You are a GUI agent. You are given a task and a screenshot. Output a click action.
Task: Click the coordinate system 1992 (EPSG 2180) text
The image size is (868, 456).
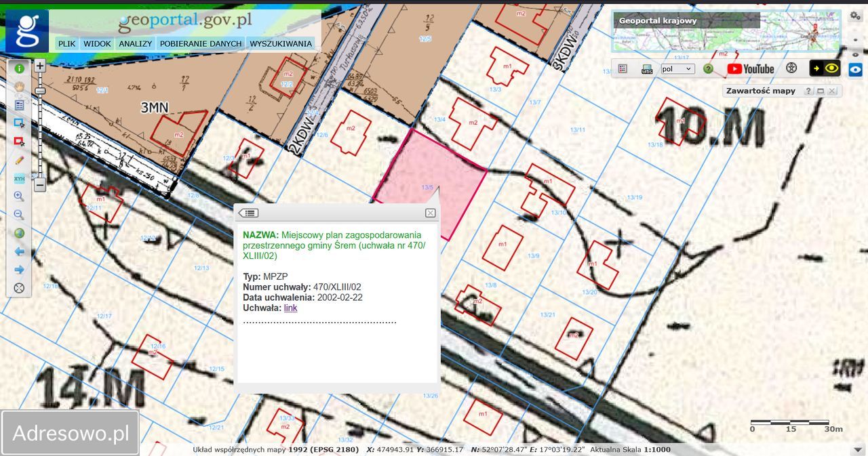325,449
